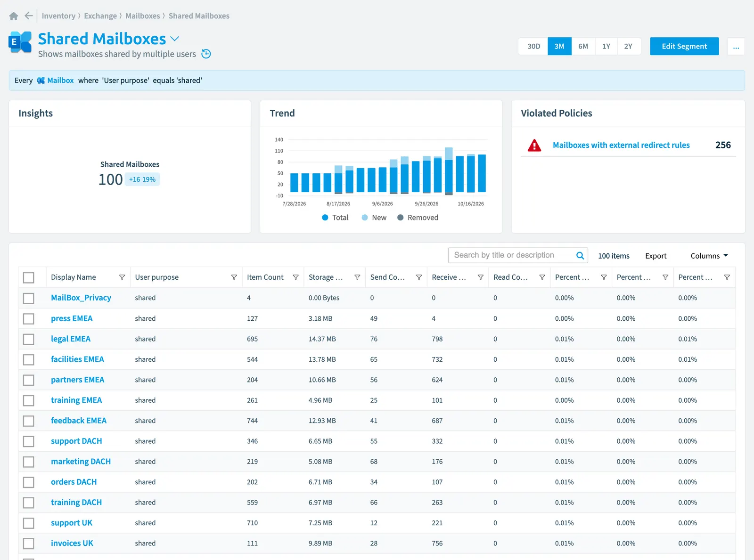The image size is (754, 560).
Task: Click the Mailbox entity icon in the query bar
Action: click(41, 81)
